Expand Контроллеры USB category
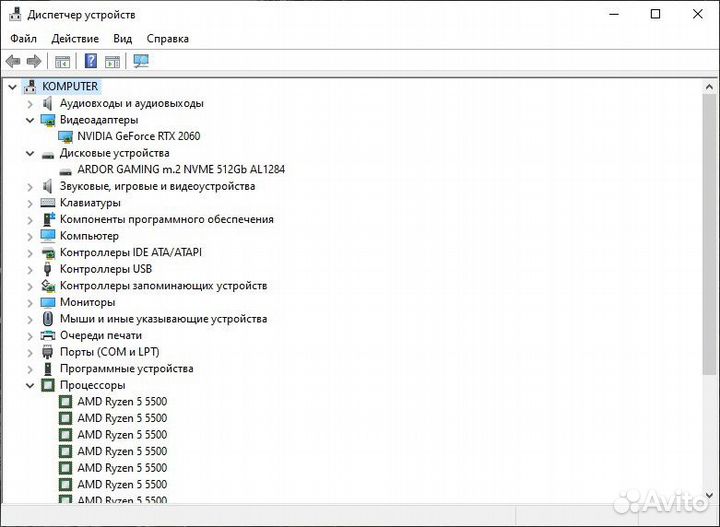This screenshot has width=720, height=527. [x=30, y=269]
